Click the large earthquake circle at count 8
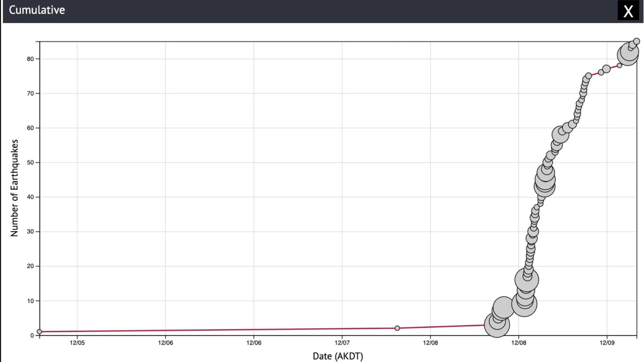 click(504, 307)
